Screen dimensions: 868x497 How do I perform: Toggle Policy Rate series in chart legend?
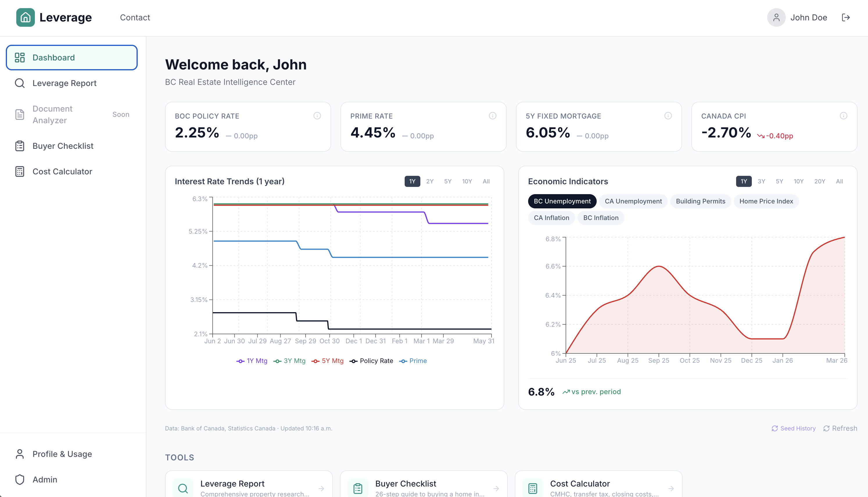tap(371, 361)
